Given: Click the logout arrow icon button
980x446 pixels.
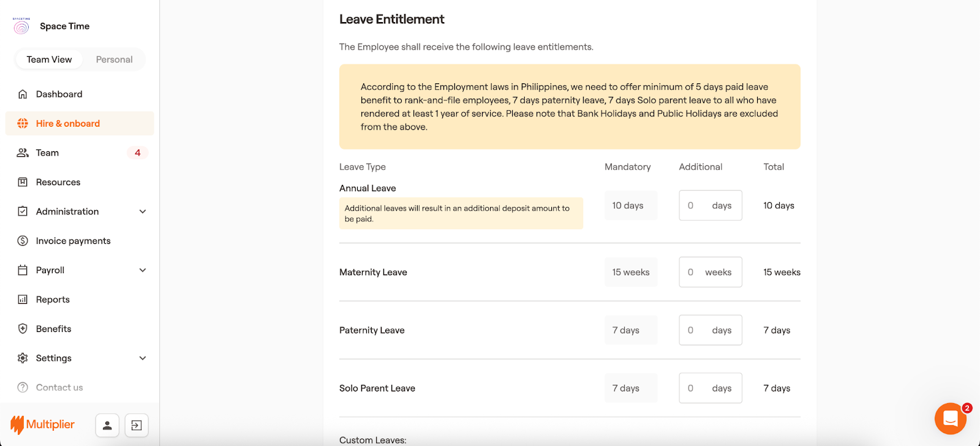Looking at the screenshot, I should click(x=137, y=425).
